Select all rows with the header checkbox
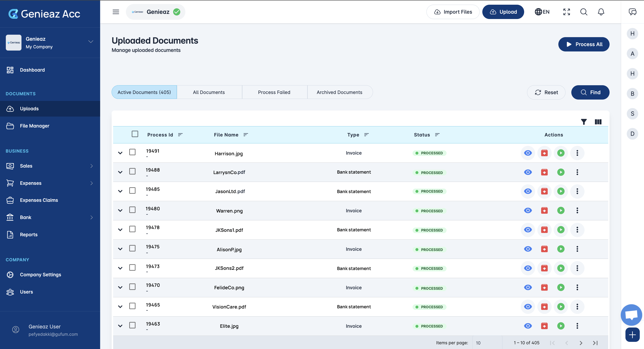Image resolution: width=644 pixels, height=349 pixels. click(x=135, y=134)
